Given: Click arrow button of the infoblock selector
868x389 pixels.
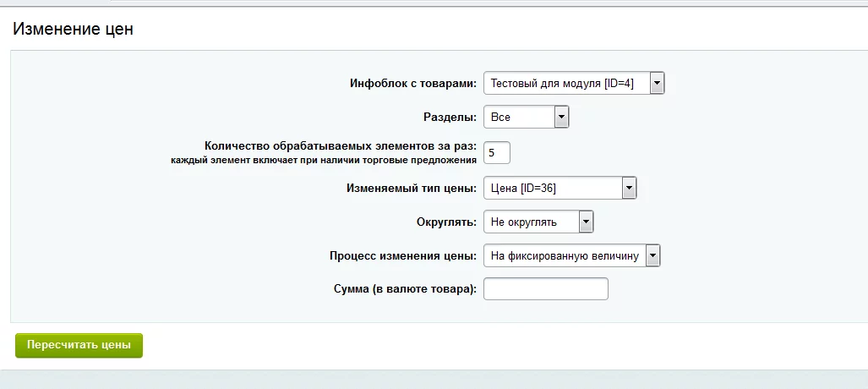Looking at the screenshot, I should (x=657, y=83).
